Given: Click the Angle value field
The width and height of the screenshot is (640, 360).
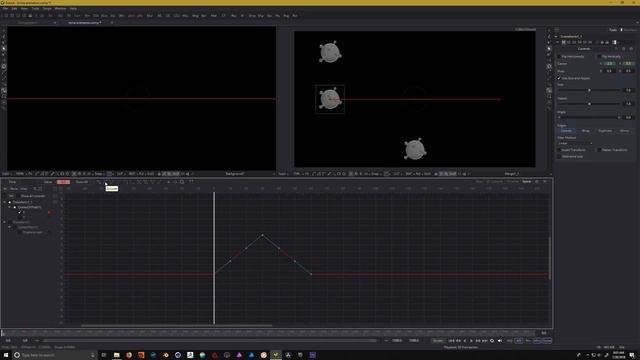Looking at the screenshot, I should [629, 118].
